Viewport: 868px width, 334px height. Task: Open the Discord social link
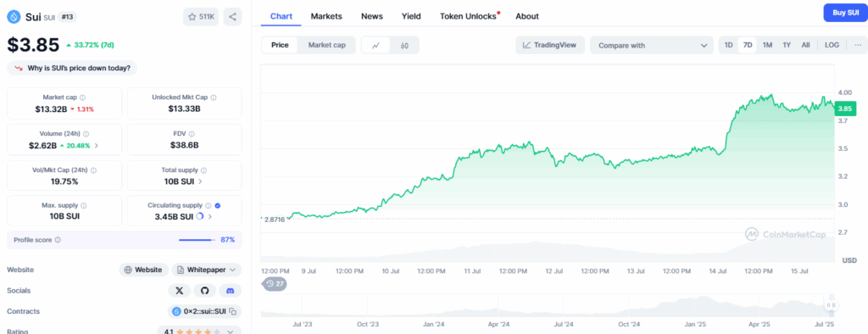coord(231,290)
